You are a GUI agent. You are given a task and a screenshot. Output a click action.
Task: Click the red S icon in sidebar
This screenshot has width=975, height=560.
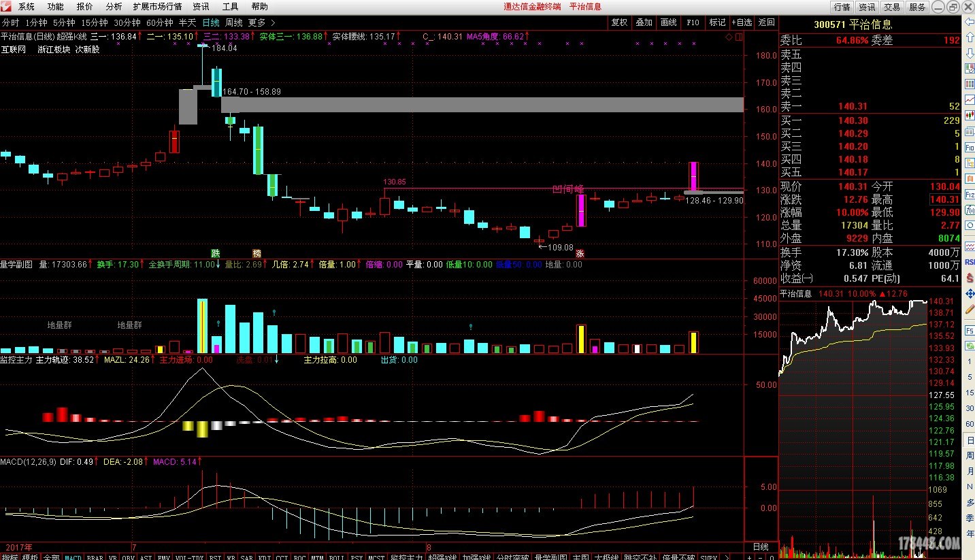pyautogui.click(x=969, y=278)
